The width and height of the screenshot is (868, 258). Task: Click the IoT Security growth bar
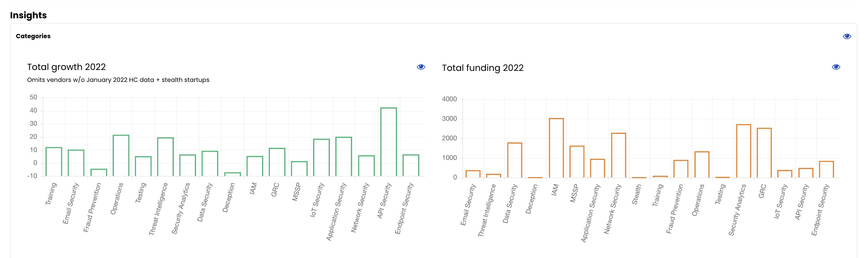pyautogui.click(x=322, y=157)
